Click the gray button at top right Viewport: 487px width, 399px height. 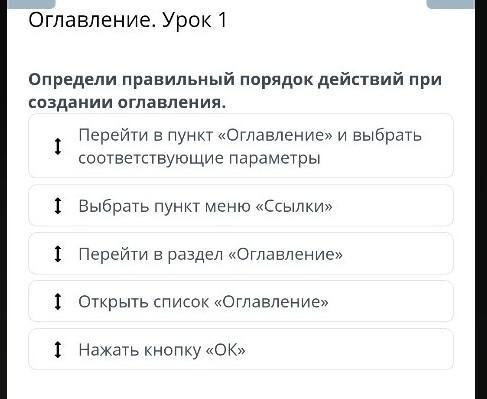coord(450,4)
